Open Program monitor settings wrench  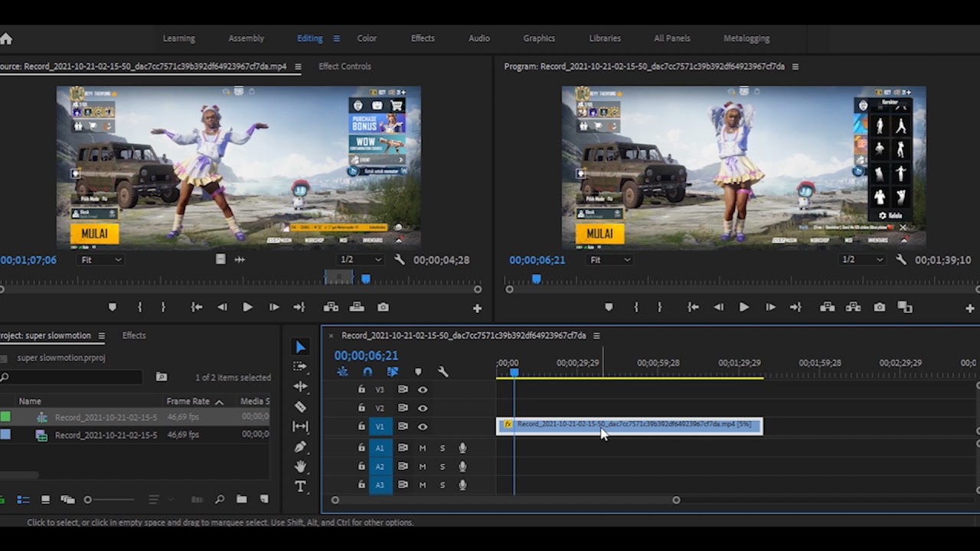click(x=900, y=260)
